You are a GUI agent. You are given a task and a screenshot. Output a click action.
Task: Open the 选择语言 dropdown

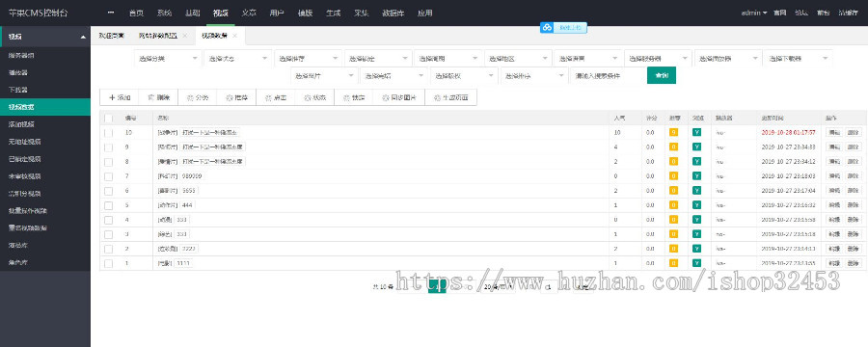coord(587,58)
